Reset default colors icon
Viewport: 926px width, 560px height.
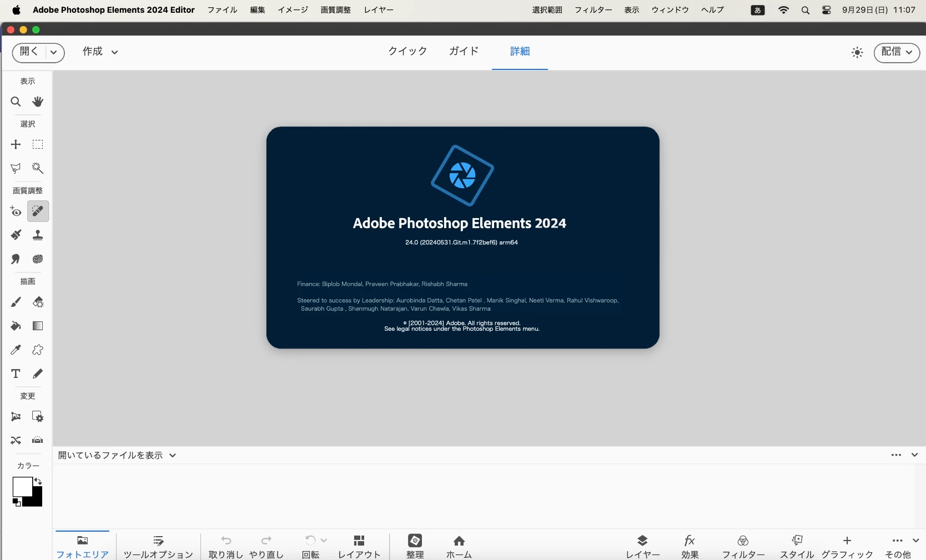[x=17, y=502]
